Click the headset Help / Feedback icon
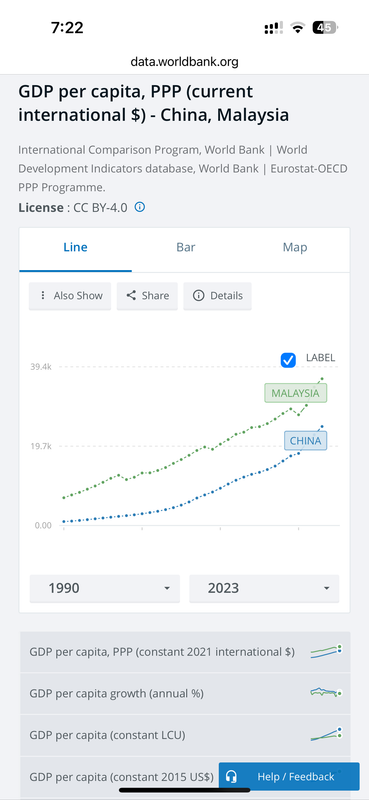This screenshot has width=369, height=800. pos(231,777)
